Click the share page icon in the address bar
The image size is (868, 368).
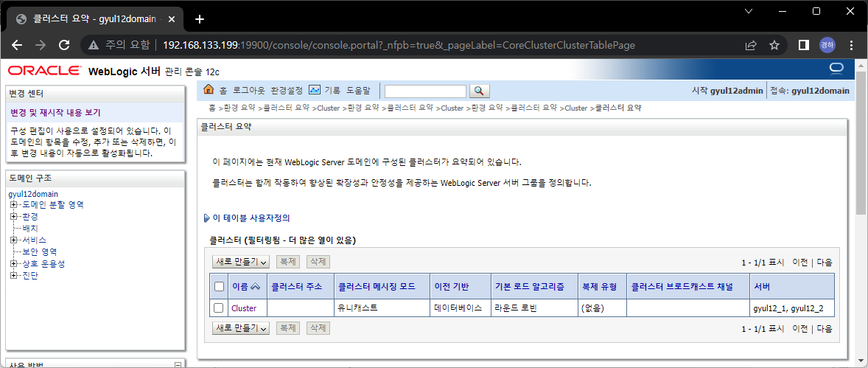751,45
